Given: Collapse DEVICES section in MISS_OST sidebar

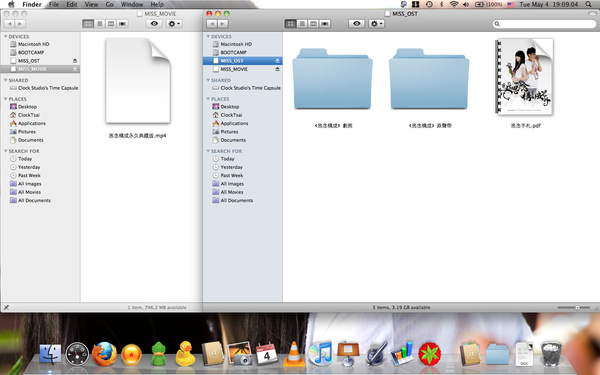Looking at the screenshot, I should [208, 37].
